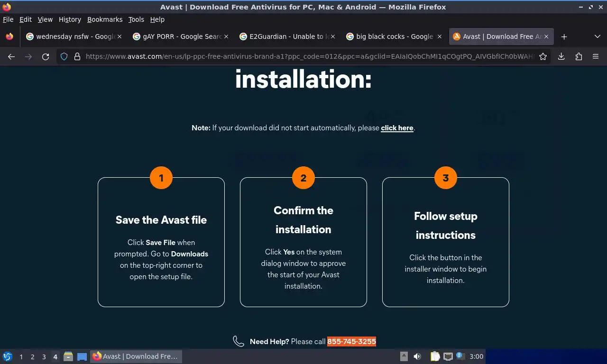Switch to workspace 2 in taskbar
607x364 pixels.
click(32, 357)
